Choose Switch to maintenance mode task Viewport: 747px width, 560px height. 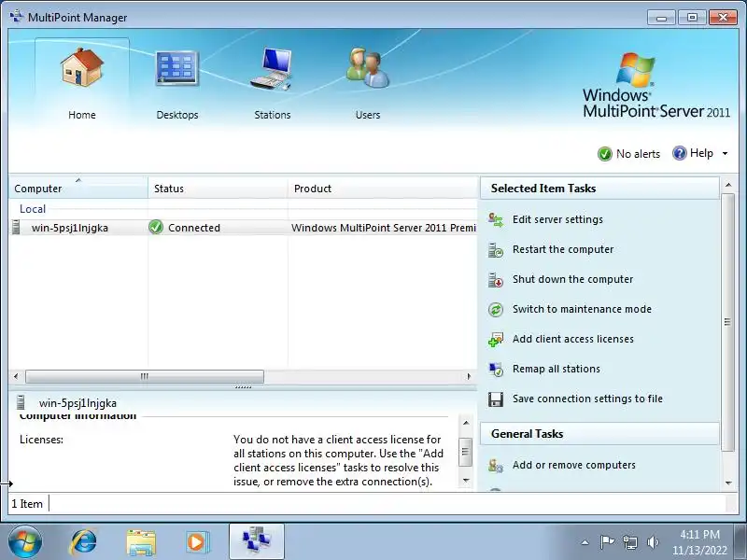coord(582,309)
